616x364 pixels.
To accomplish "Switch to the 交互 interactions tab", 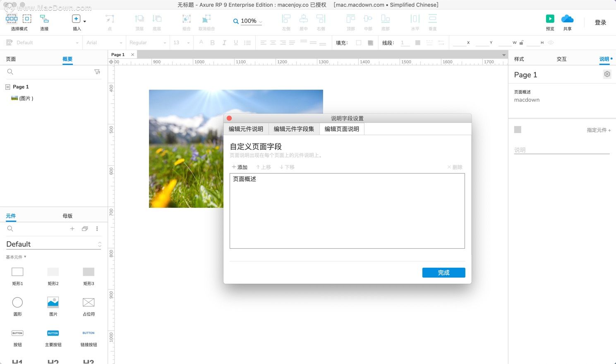I will (561, 59).
